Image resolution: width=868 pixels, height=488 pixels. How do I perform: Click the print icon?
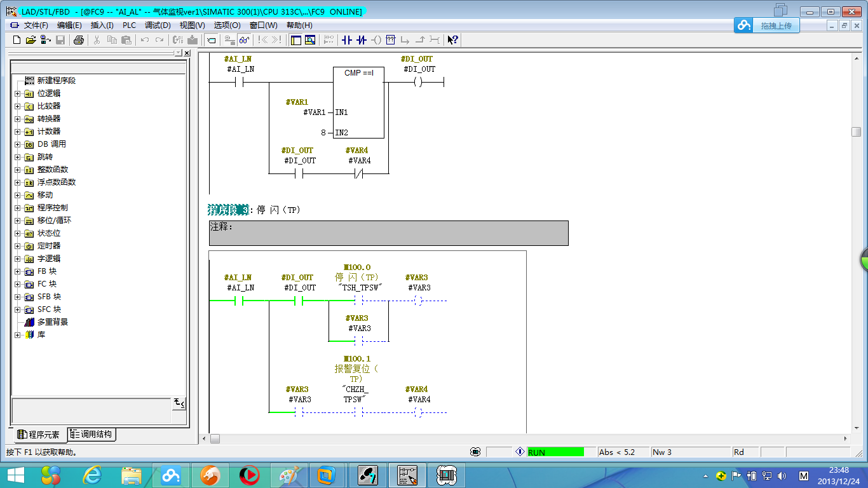pyautogui.click(x=78, y=40)
